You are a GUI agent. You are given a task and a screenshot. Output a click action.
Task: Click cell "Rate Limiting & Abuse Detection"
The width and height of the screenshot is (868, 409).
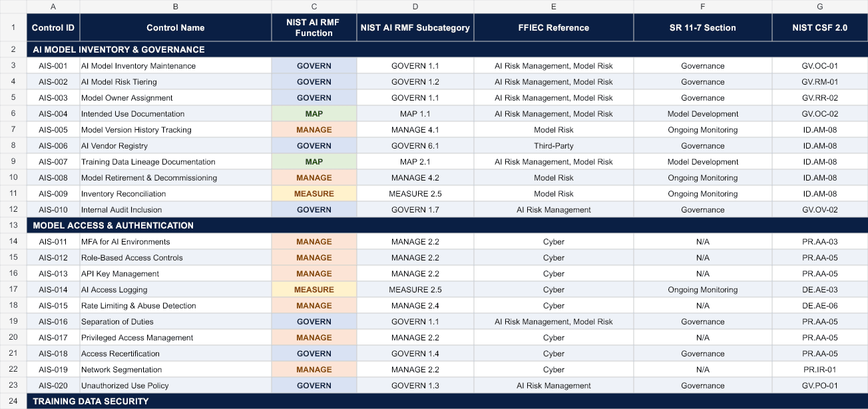click(176, 305)
